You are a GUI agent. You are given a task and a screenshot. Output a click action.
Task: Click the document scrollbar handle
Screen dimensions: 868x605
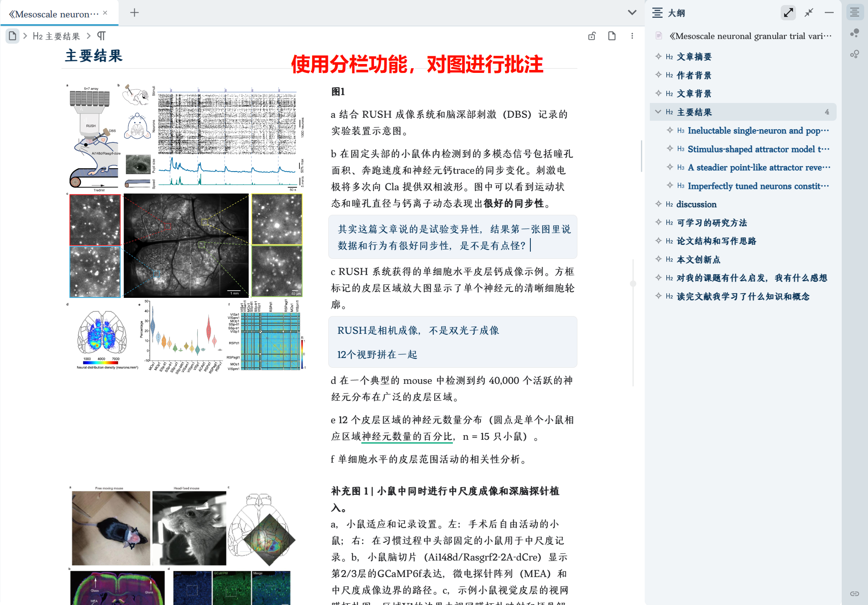click(633, 283)
